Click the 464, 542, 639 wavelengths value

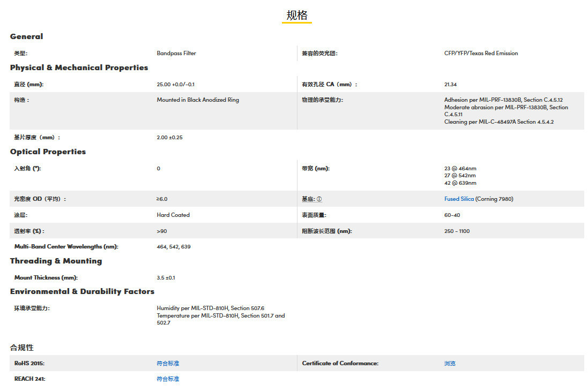pos(173,247)
